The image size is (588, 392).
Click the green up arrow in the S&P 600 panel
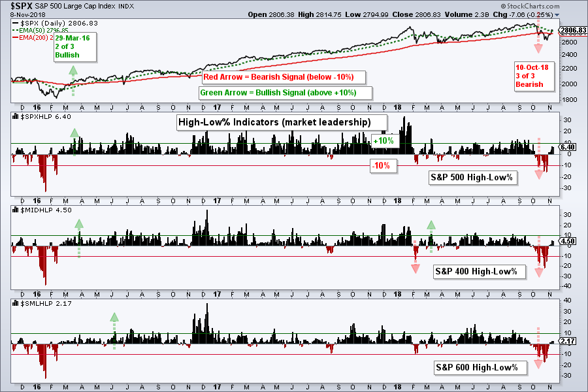tap(114, 331)
